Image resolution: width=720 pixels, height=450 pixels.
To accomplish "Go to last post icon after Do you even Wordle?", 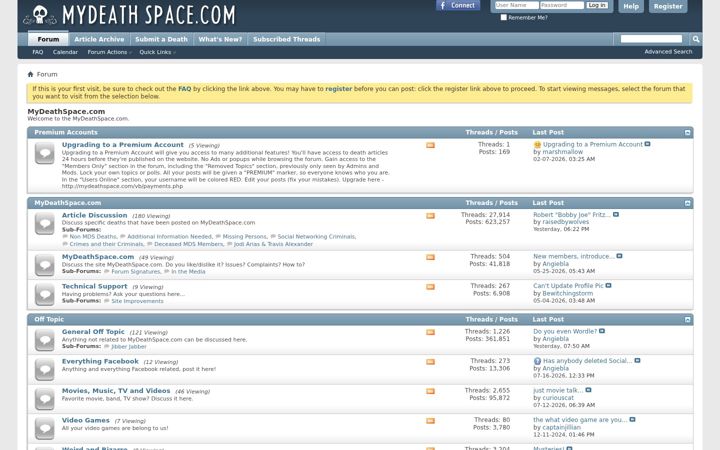I will (x=602, y=331).
